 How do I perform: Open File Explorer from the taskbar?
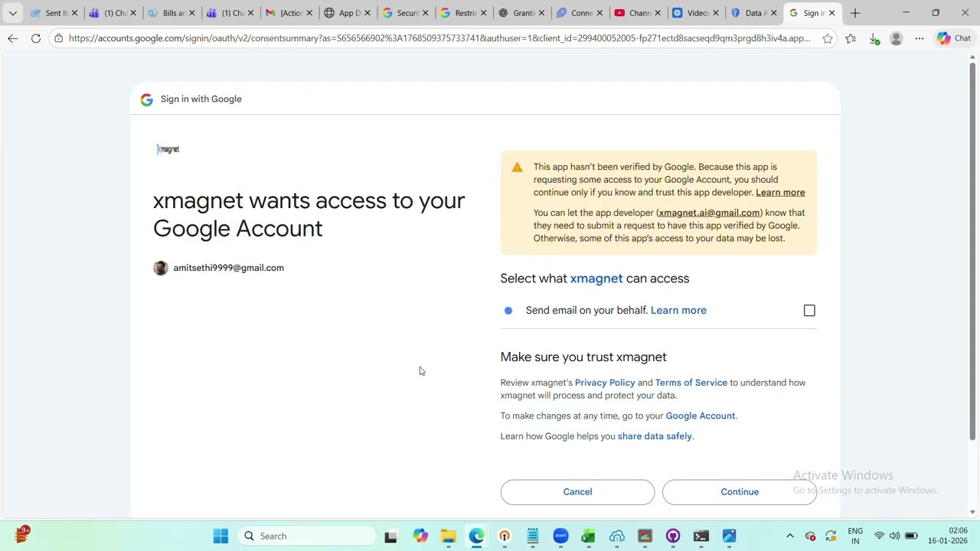pos(449,536)
